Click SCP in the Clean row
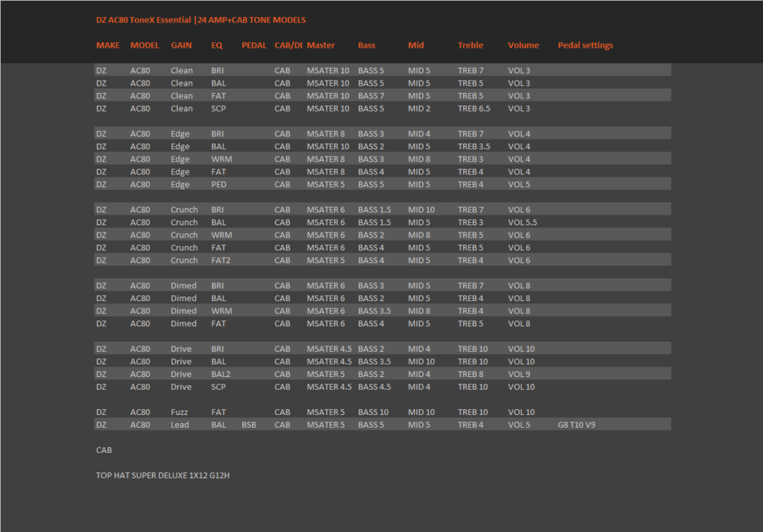The width and height of the screenshot is (763, 532). [x=218, y=109]
